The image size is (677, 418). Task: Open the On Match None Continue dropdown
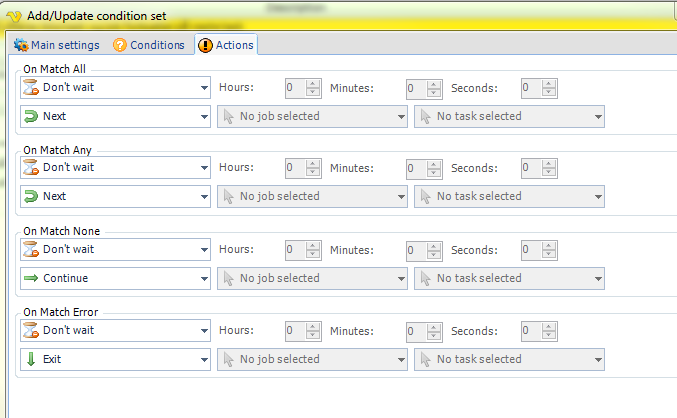[x=203, y=278]
